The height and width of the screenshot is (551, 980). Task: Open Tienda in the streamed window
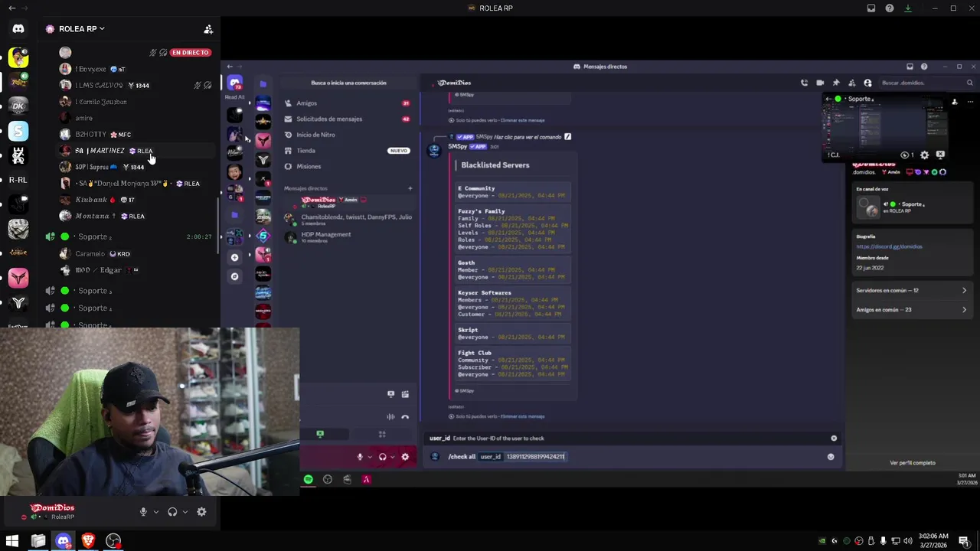tap(348, 151)
